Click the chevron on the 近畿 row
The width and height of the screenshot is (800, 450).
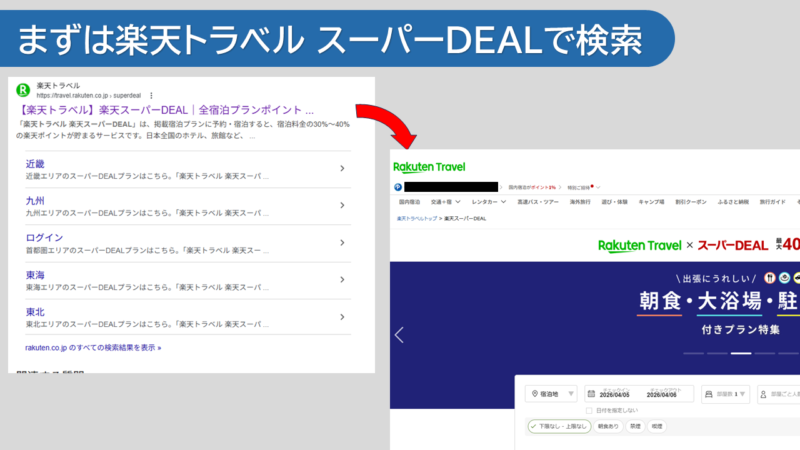[342, 168]
